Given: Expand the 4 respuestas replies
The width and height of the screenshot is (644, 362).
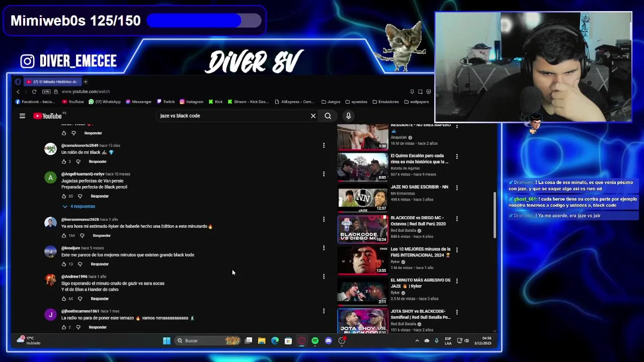Looking at the screenshot, I should [x=79, y=206].
